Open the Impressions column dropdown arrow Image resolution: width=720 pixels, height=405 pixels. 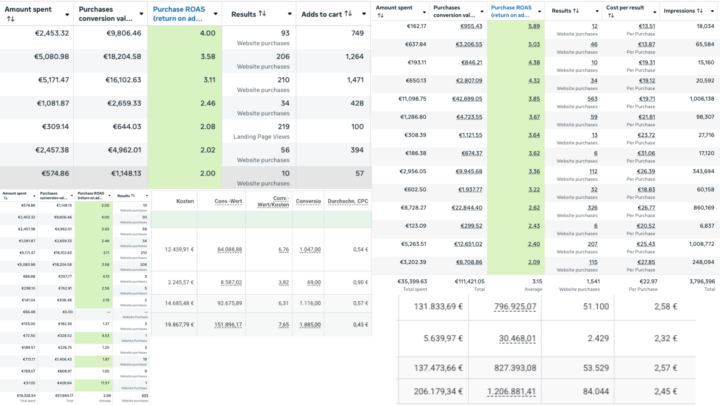713,11
